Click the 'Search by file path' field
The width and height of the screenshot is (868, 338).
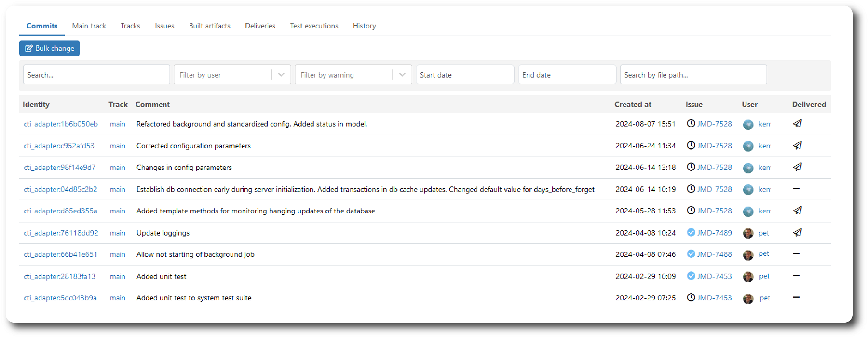click(x=693, y=75)
